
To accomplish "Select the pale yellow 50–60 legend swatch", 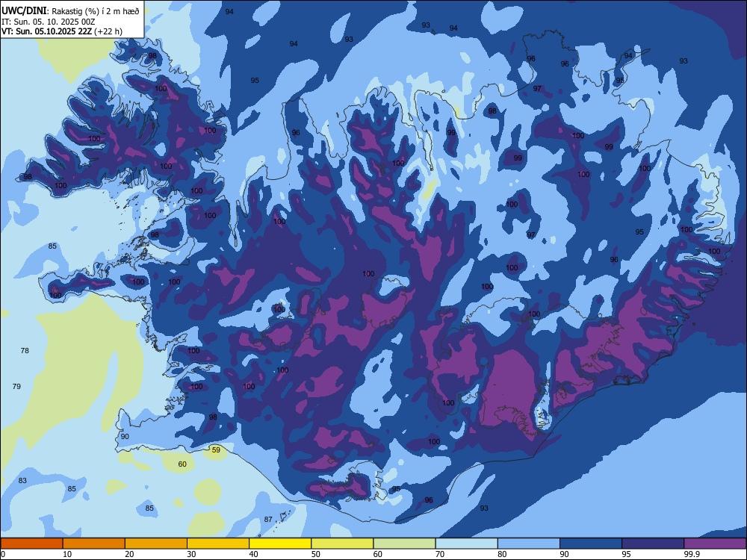I will pyautogui.click(x=342, y=544).
